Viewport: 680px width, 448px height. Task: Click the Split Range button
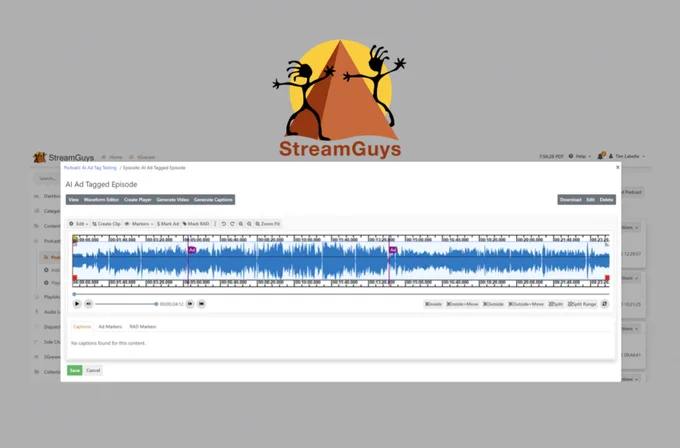pos(582,304)
